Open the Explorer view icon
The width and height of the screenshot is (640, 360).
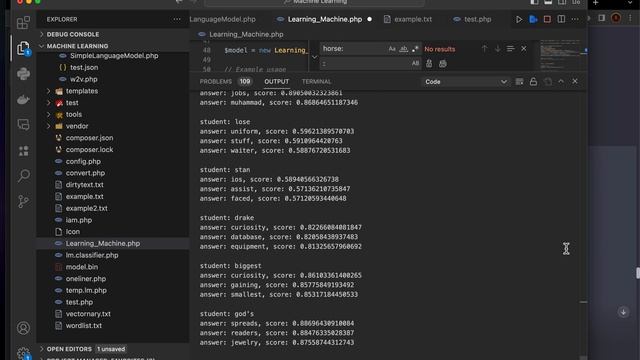click(23, 48)
